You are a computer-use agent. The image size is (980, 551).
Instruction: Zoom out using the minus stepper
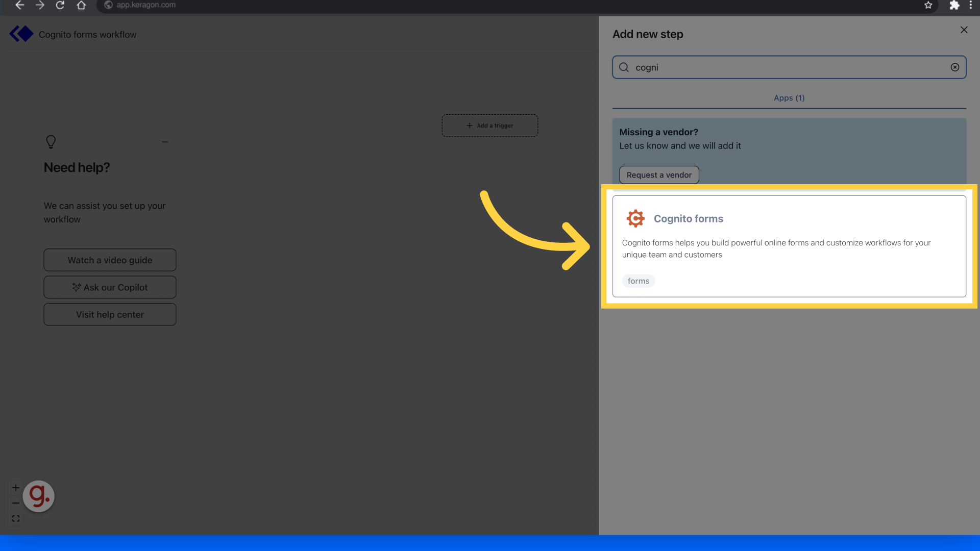(16, 503)
